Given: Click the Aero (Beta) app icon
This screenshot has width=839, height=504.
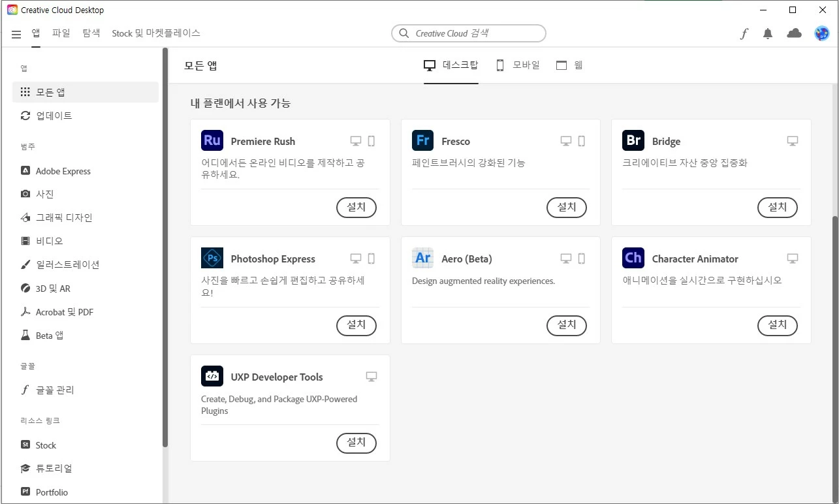Looking at the screenshot, I should (423, 258).
